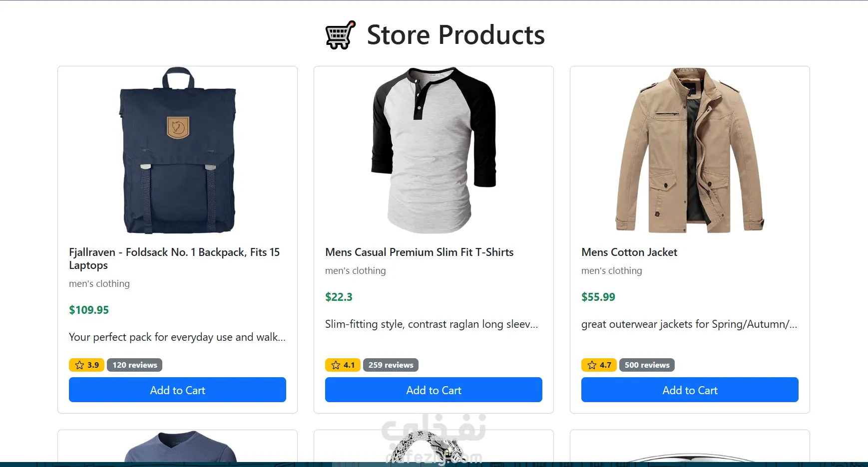Image resolution: width=868 pixels, height=467 pixels.
Task: Click the Store Products heading
Action: coord(455,35)
